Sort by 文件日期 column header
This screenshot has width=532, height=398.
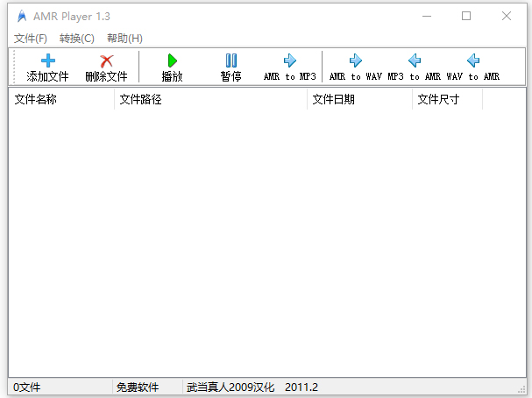[359, 99]
